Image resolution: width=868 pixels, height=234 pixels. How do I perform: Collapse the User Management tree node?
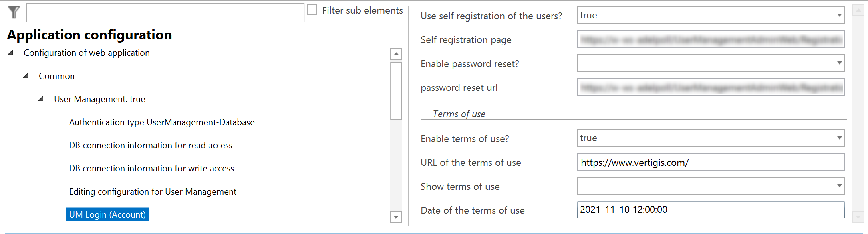click(x=41, y=99)
